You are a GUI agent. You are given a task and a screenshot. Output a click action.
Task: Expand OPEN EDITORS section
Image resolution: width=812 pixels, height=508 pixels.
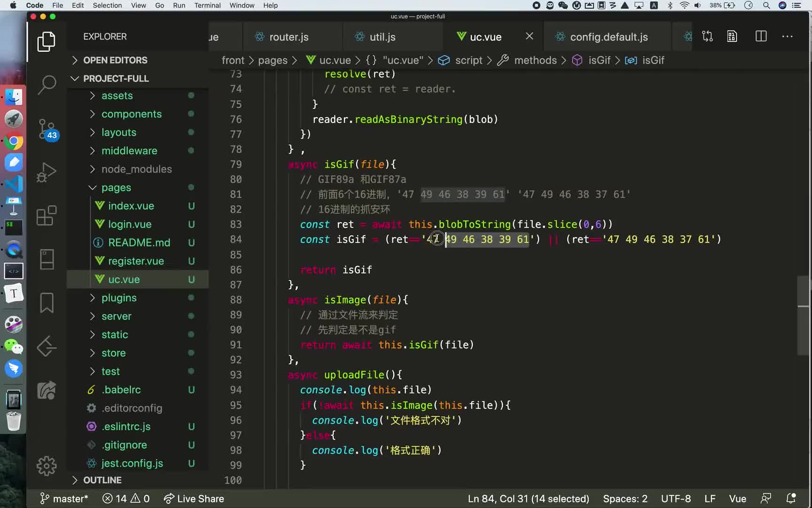115,60
